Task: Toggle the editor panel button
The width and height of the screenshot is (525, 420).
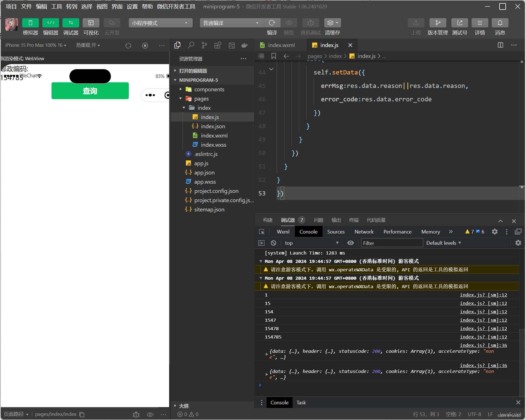Action: click(x=51, y=23)
